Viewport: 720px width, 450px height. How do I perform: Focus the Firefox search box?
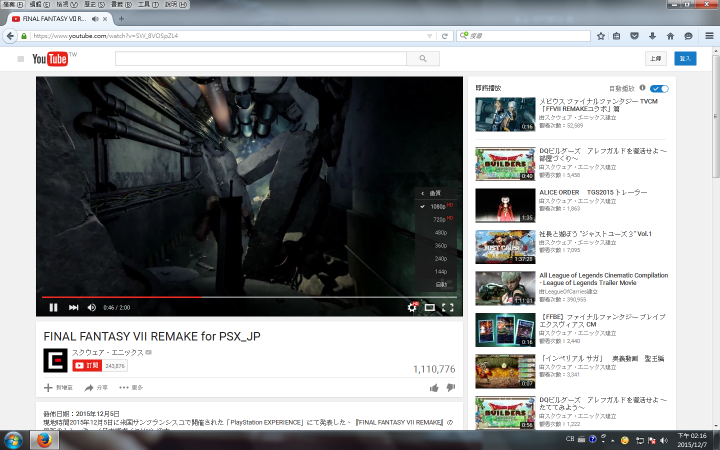tap(523, 36)
